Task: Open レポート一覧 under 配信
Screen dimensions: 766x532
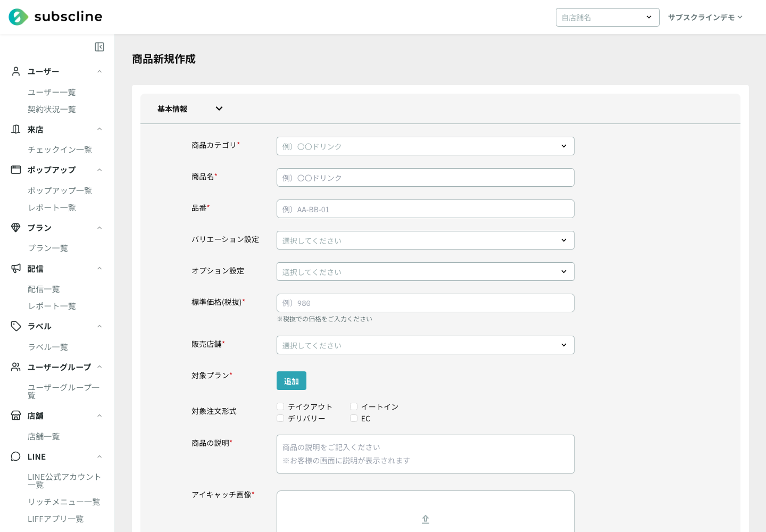Action: [52, 306]
